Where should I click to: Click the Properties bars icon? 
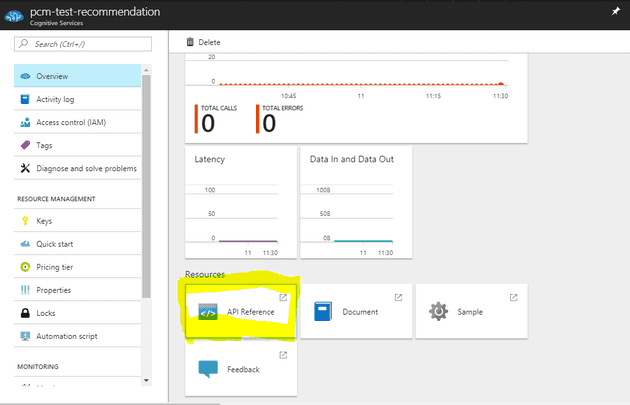pyautogui.click(x=25, y=290)
